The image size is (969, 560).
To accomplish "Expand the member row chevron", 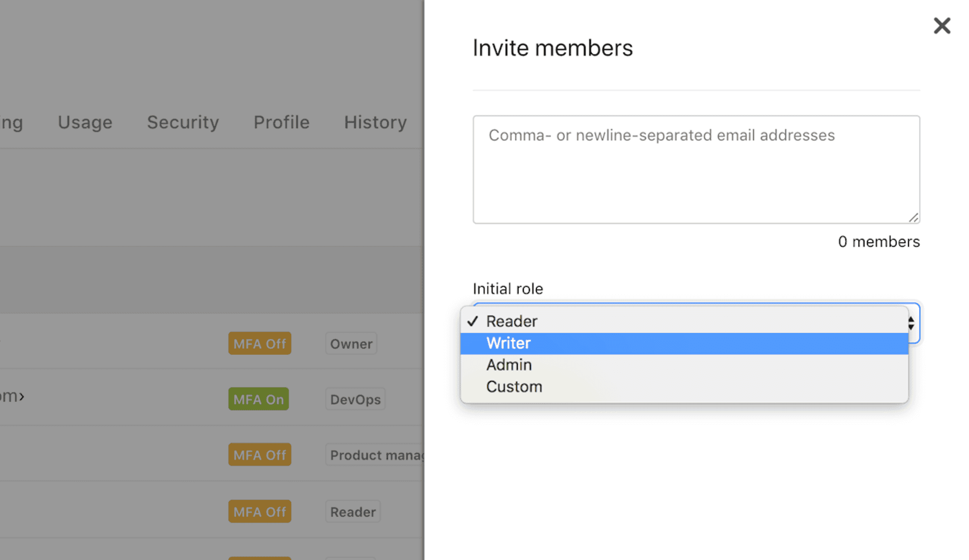I will click(22, 397).
